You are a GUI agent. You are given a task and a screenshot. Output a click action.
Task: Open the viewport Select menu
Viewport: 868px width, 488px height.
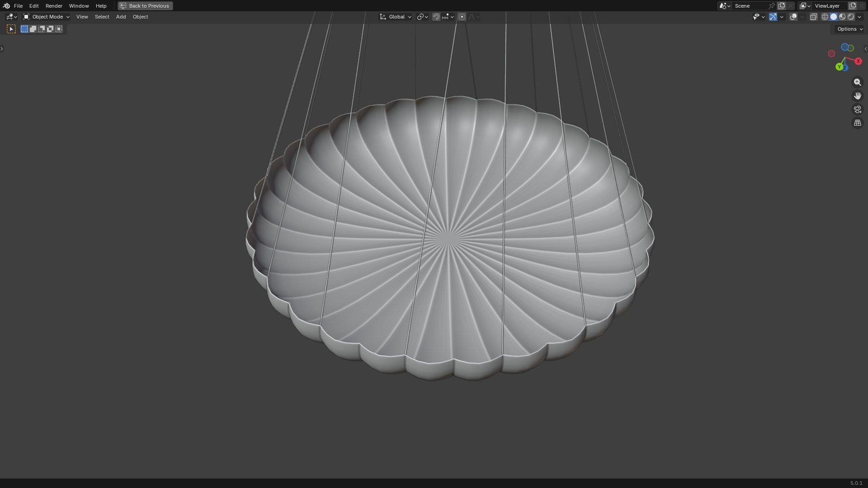pos(102,17)
